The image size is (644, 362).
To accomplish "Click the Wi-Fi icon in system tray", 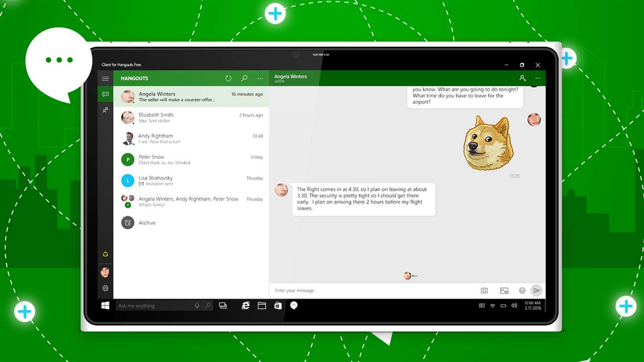I will coord(493,305).
